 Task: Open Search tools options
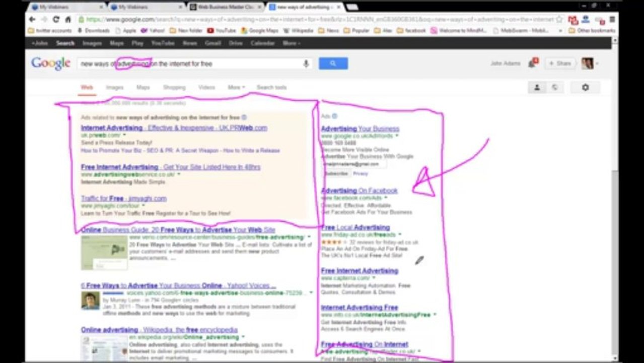point(271,87)
